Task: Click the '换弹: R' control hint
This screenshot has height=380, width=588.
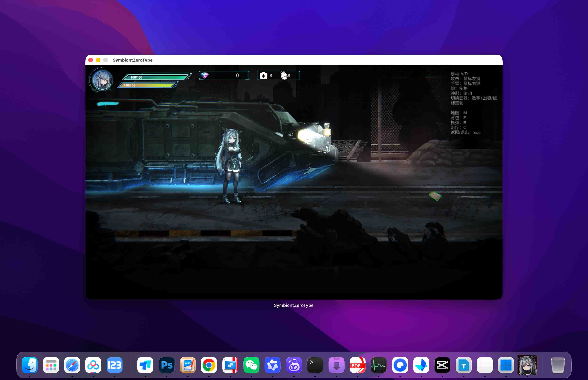Action: coord(459,123)
